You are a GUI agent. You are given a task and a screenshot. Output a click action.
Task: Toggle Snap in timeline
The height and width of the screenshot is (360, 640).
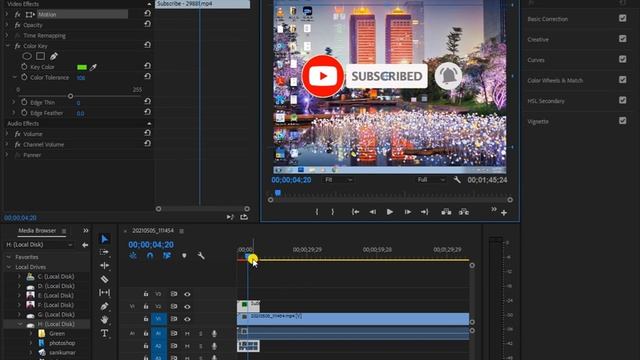(x=150, y=256)
